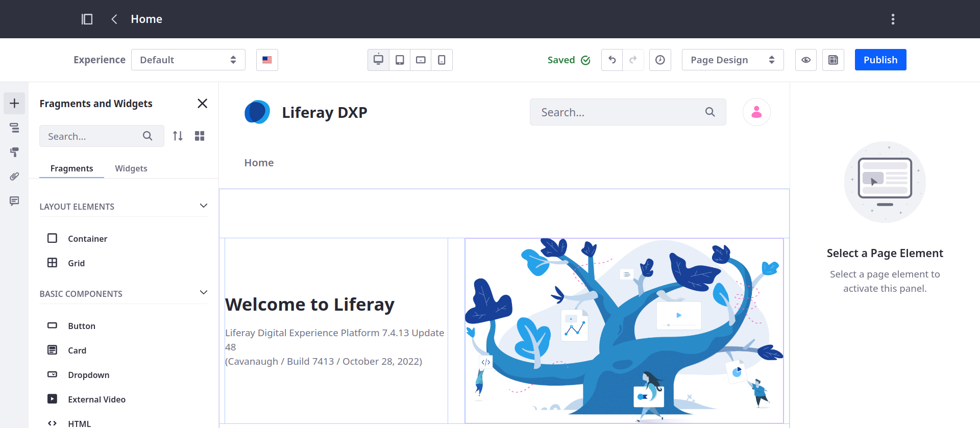Click the Select a Page Element heading

click(885, 254)
